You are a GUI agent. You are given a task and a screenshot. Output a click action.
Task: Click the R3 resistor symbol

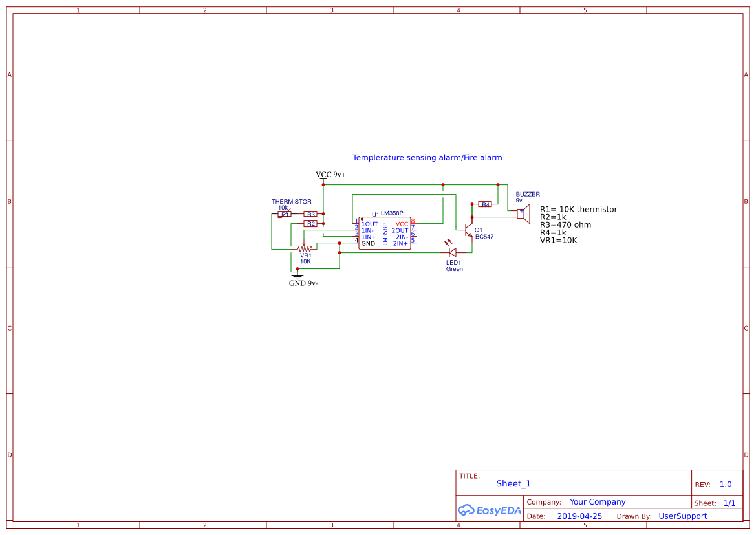[x=310, y=213]
